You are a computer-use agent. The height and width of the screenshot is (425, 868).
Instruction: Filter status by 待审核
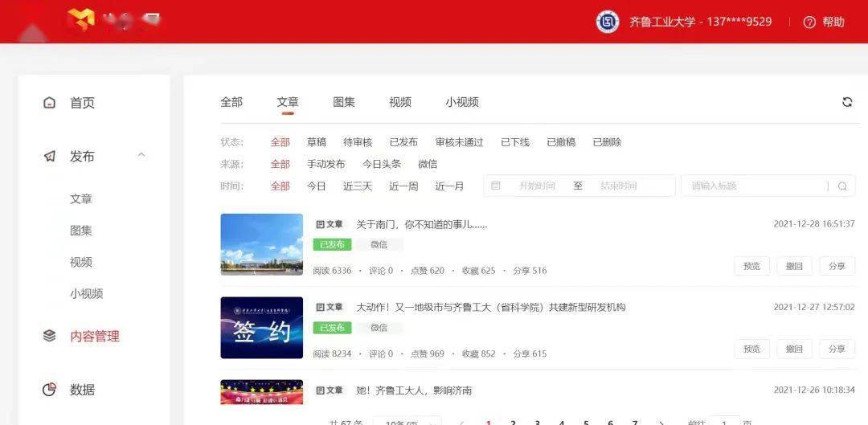coord(358,142)
